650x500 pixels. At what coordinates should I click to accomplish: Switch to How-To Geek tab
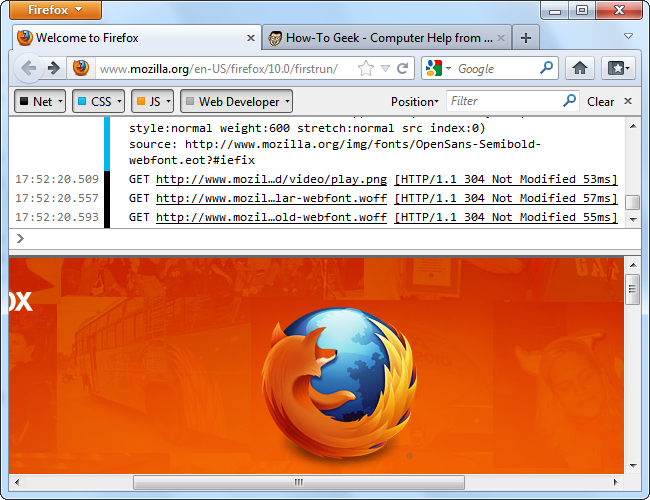[387, 38]
